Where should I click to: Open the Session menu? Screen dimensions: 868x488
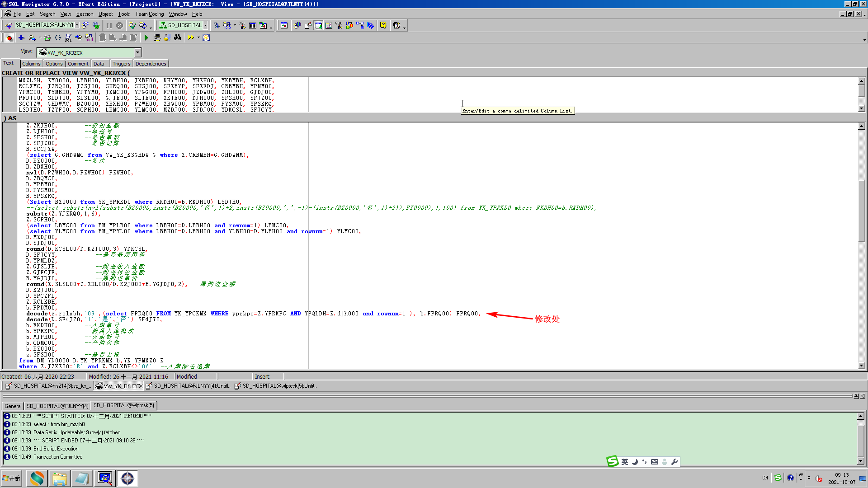click(x=85, y=14)
